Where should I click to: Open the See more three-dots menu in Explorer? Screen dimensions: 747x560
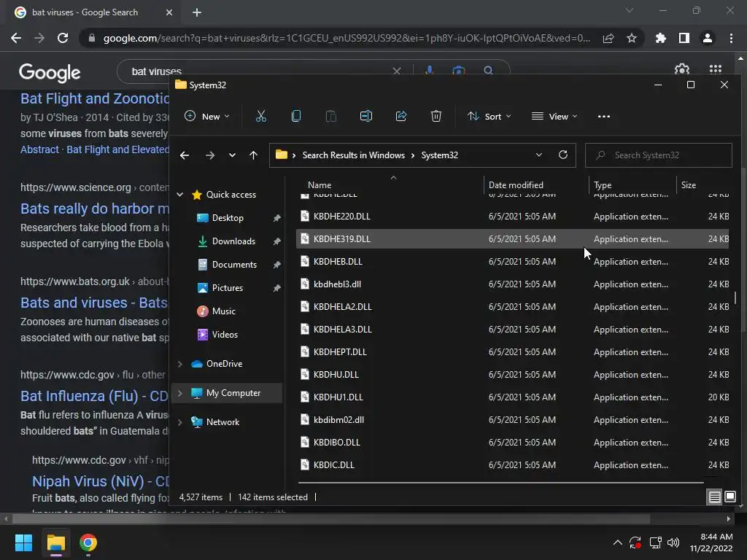(603, 116)
